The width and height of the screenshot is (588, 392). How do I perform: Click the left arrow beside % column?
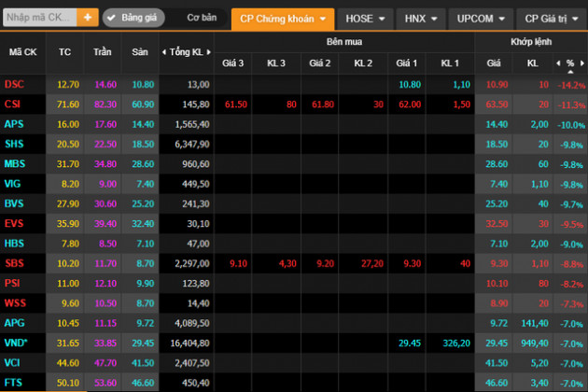(x=559, y=63)
